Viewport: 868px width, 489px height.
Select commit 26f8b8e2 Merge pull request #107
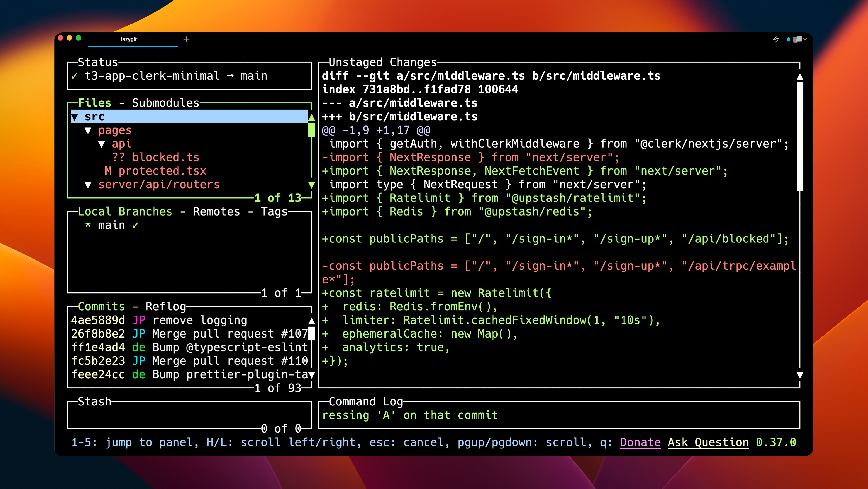coord(189,334)
